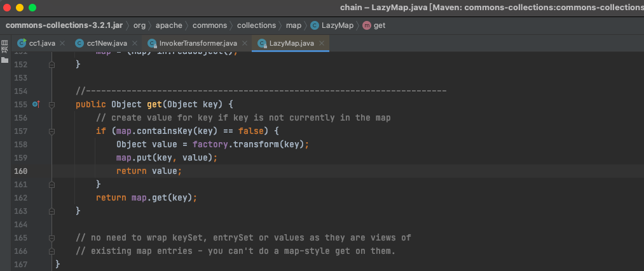The height and width of the screenshot is (271, 644).
Task: Click the comment 'create value for key' line
Action: [243, 118]
